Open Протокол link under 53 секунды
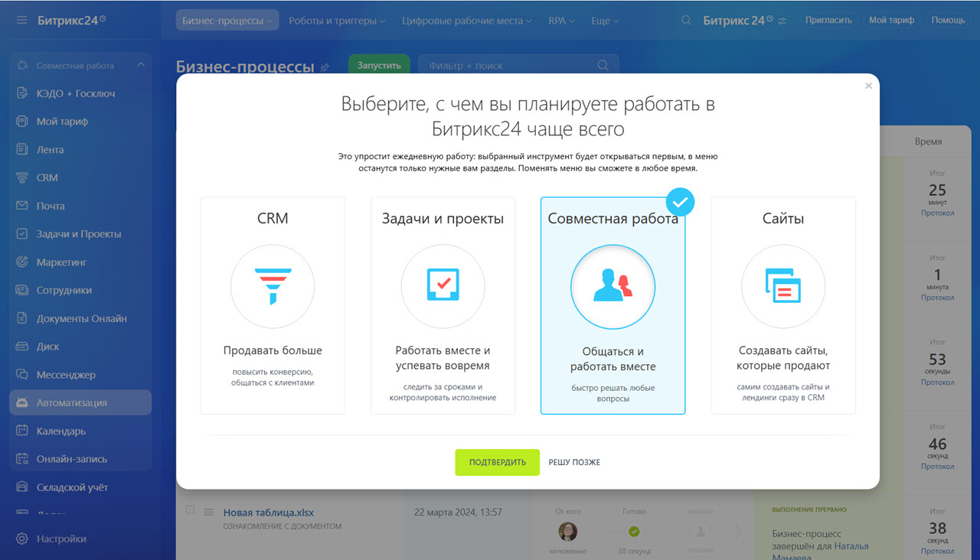 tap(938, 382)
